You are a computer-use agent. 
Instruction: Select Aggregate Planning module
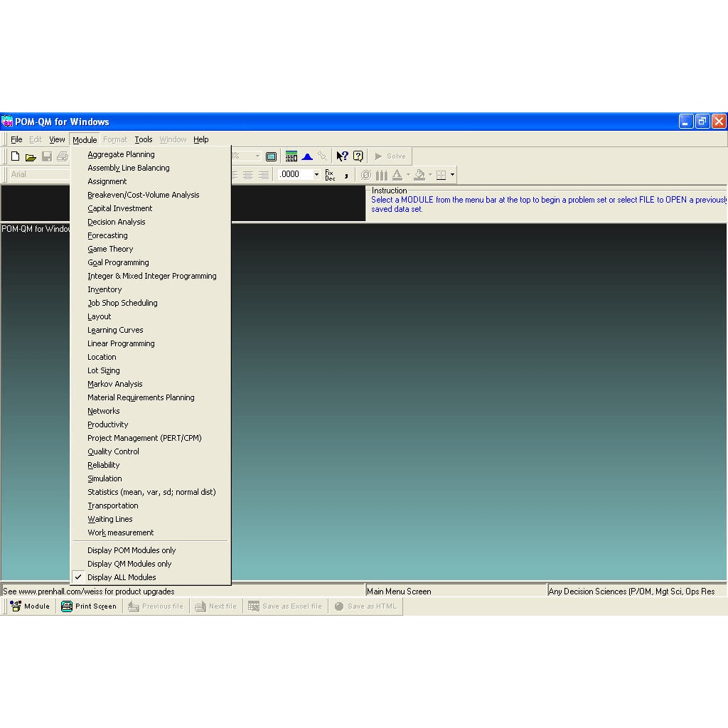pyautogui.click(x=151, y=154)
